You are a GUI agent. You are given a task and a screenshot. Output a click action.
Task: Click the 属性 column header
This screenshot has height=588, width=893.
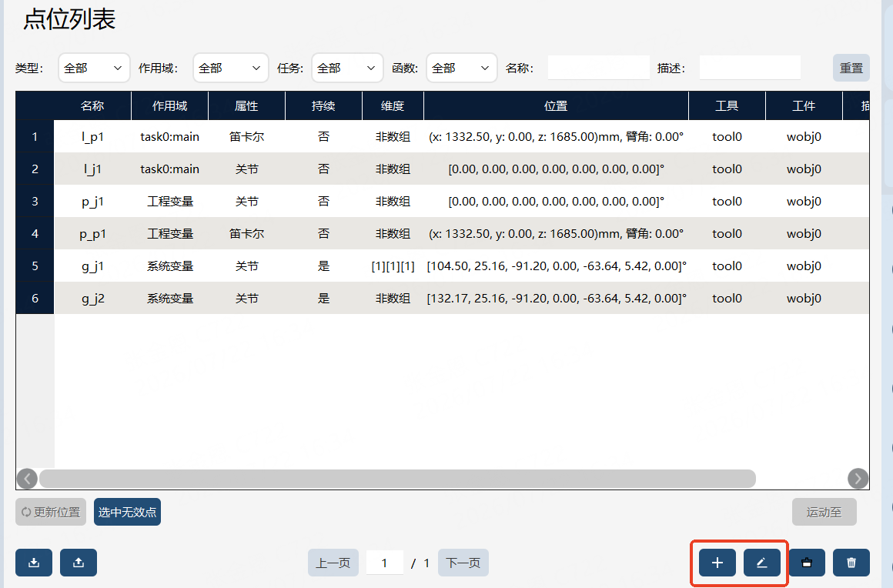(246, 106)
